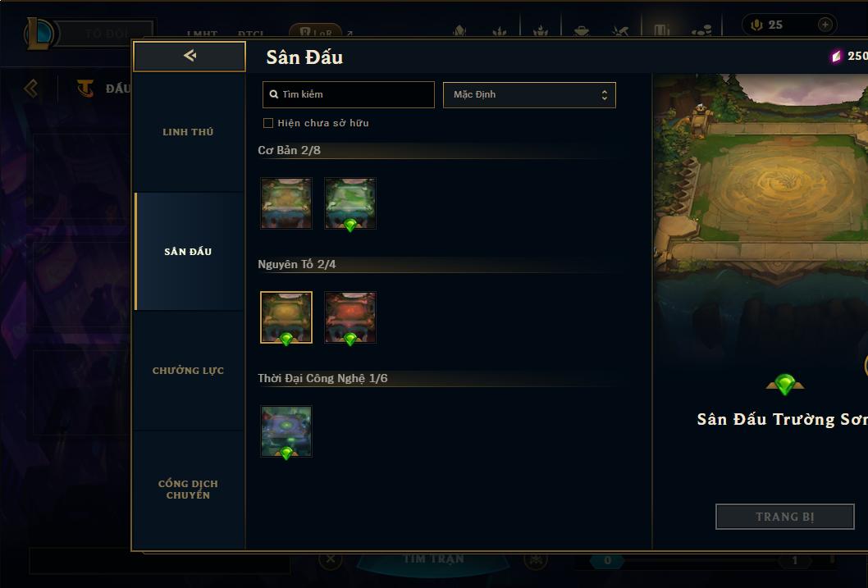The height and width of the screenshot is (588, 868).
Task: Open the Mặc Định sort dropdown
Action: [x=529, y=94]
